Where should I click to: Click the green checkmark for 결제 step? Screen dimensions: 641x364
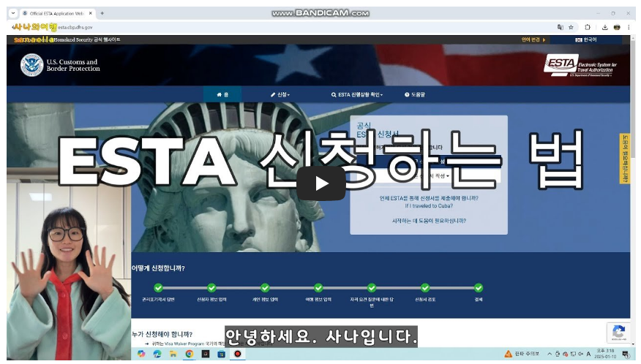tap(479, 288)
